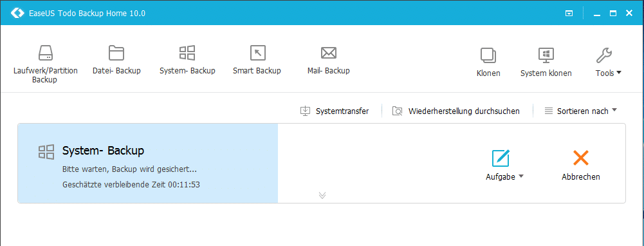The image size is (644, 246).
Task: Click the backup progress bar area
Action: coord(148,164)
